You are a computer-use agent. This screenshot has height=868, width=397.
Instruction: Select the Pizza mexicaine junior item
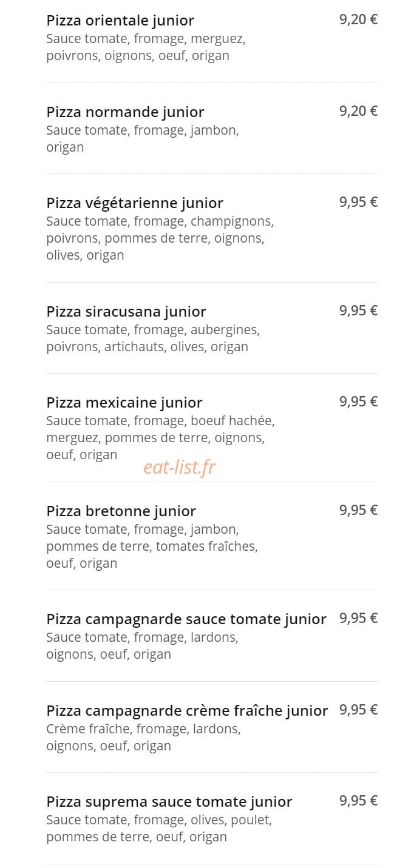(212, 428)
